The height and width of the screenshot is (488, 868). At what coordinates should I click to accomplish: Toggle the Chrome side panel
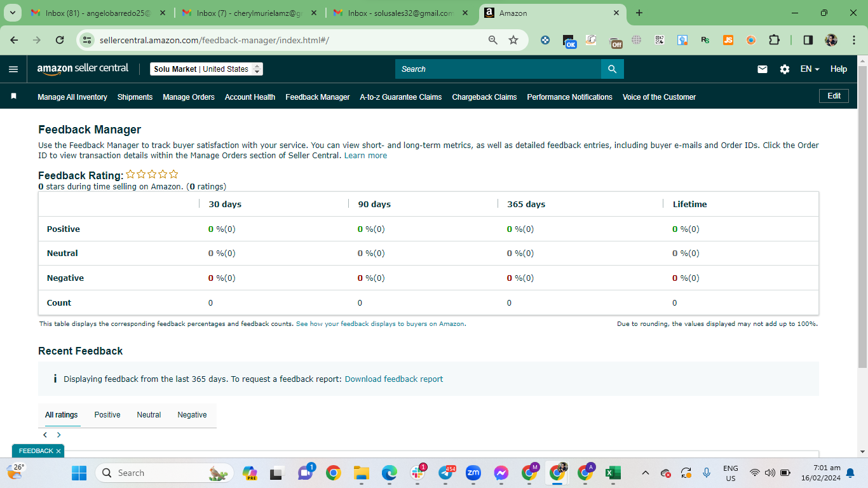pyautogui.click(x=808, y=40)
